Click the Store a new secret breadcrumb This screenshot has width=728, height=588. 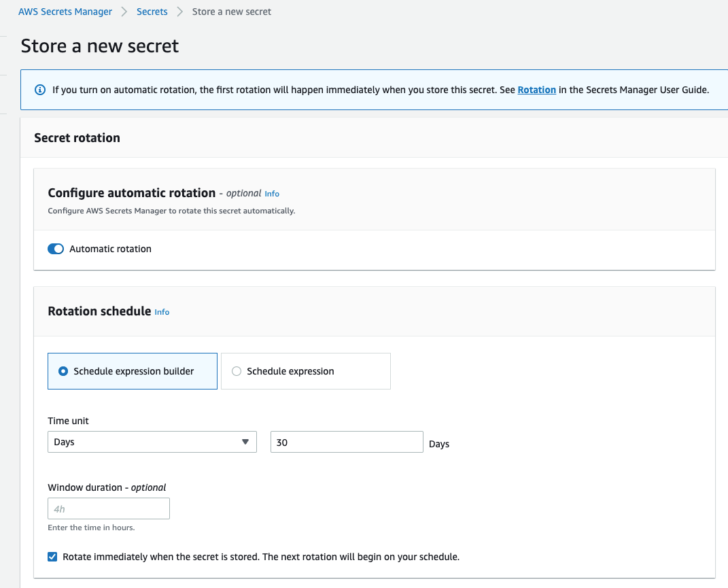(232, 12)
